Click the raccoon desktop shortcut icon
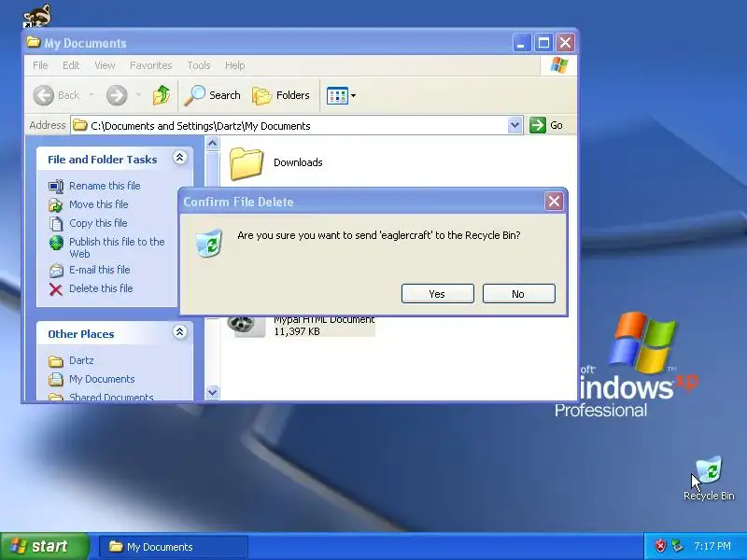 (x=37, y=15)
